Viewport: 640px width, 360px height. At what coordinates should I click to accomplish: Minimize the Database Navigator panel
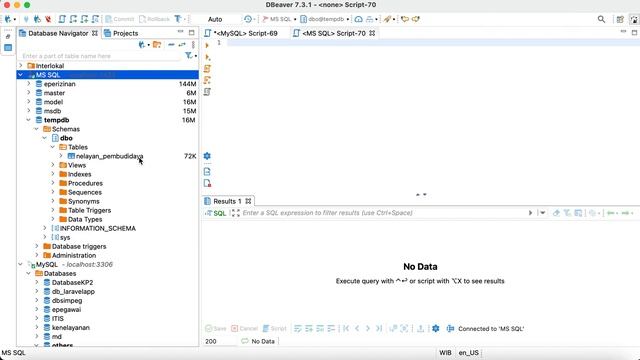point(180,32)
